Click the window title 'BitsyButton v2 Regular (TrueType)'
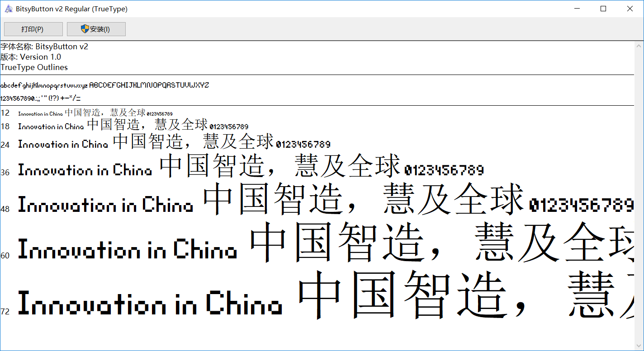The height and width of the screenshot is (351, 644). [71, 9]
